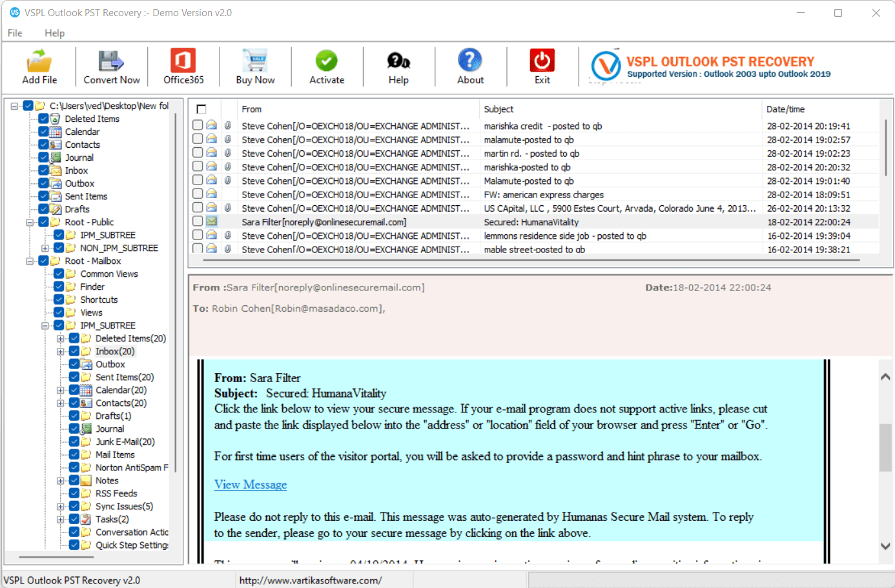895x588 pixels.
Task: Expand the Inbox(20) node
Action: coord(60,351)
